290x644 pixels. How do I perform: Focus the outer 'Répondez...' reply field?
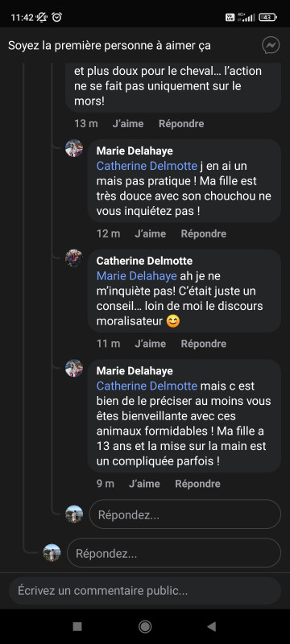[x=174, y=553]
